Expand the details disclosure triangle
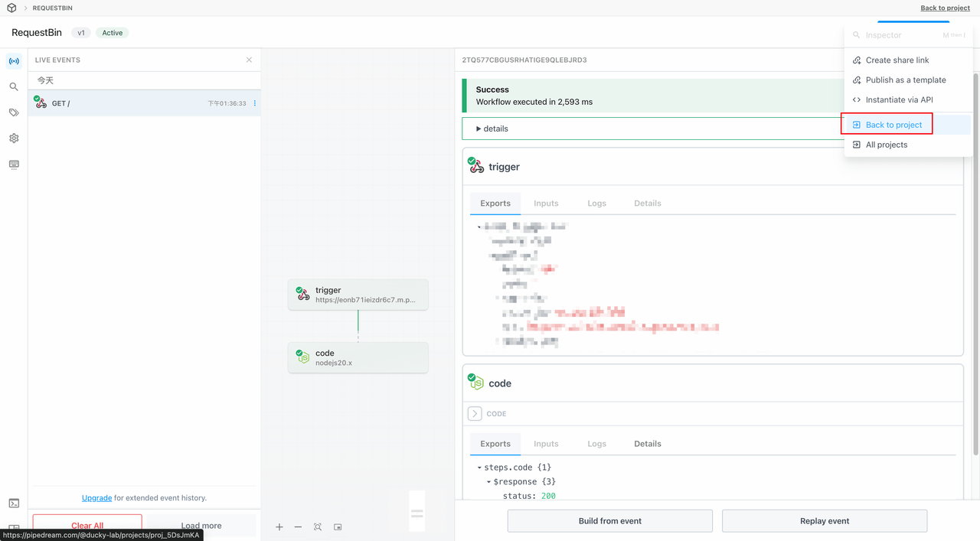 [479, 129]
